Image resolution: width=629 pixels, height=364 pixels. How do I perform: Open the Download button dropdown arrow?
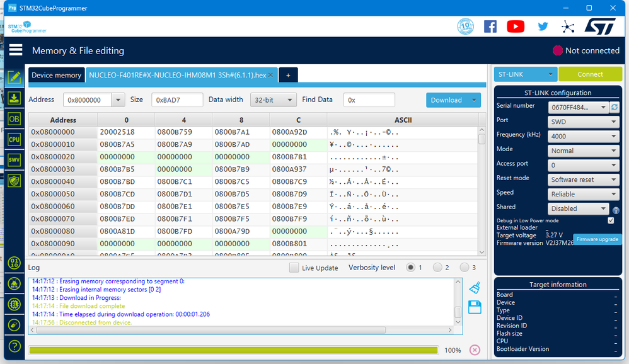(x=474, y=100)
